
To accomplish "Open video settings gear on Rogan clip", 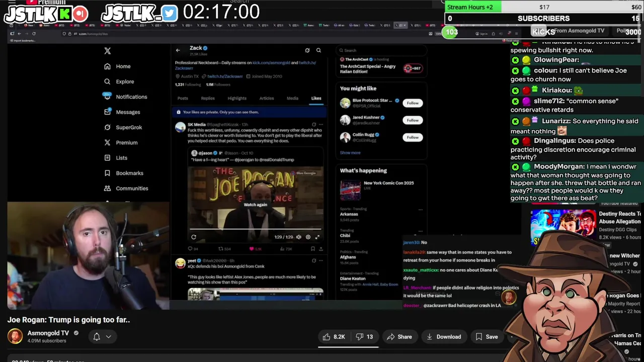I will pyautogui.click(x=308, y=237).
